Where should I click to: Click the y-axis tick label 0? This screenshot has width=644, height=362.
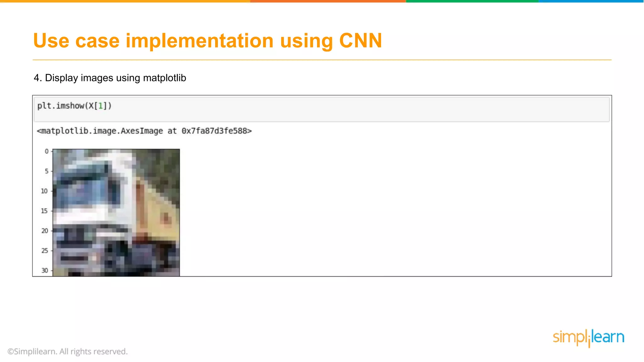pyautogui.click(x=47, y=151)
